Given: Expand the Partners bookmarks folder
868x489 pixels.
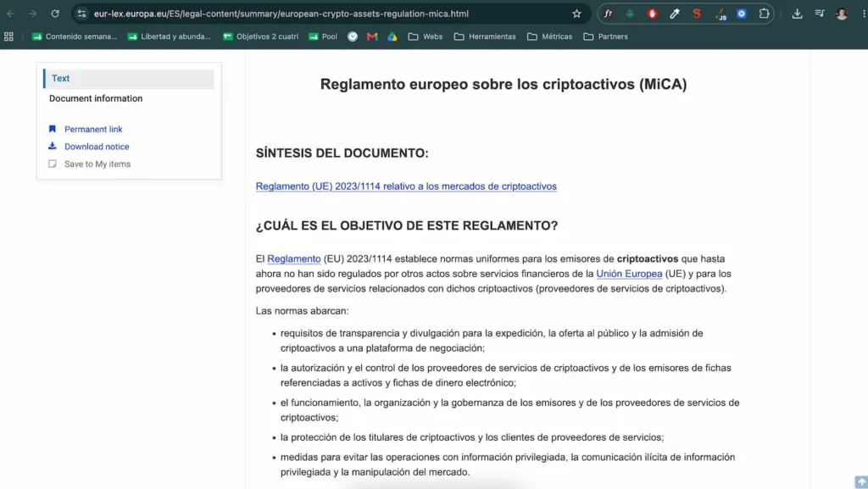Looking at the screenshot, I should pos(605,36).
